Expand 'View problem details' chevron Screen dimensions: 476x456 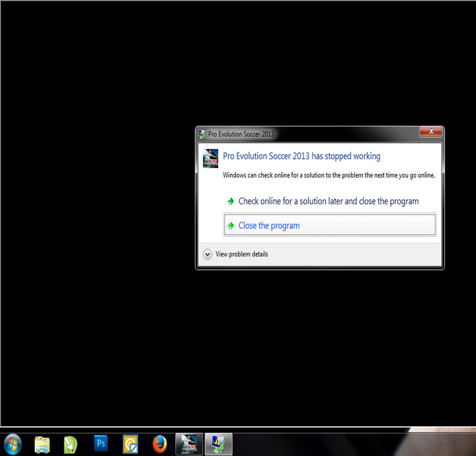[x=207, y=254]
